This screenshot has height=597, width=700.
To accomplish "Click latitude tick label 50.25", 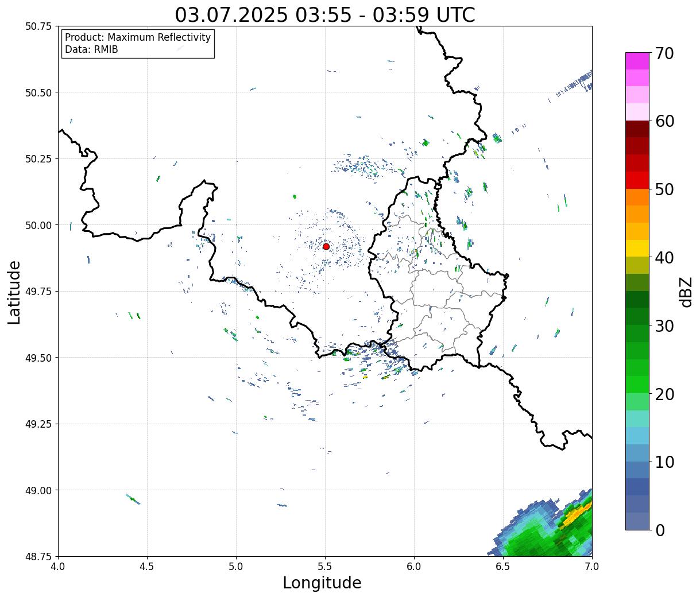I will 38,159.
